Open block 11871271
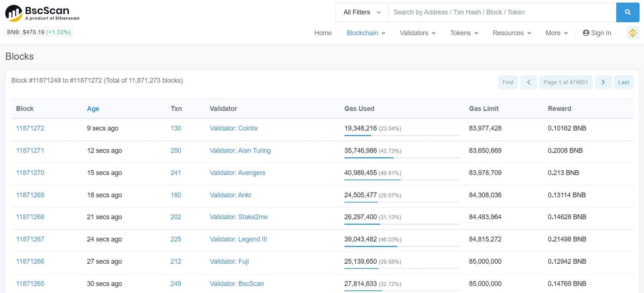Viewport: 644px width, 293px height. [x=30, y=151]
